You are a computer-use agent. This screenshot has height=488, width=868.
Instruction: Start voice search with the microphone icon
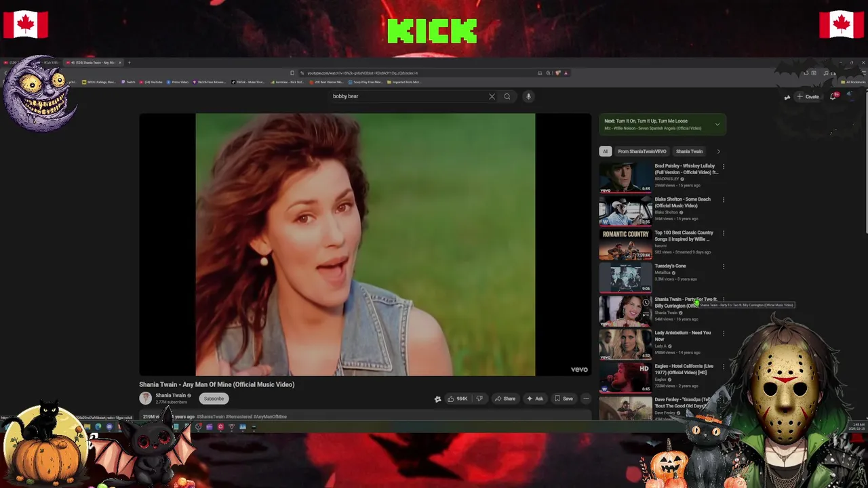528,96
